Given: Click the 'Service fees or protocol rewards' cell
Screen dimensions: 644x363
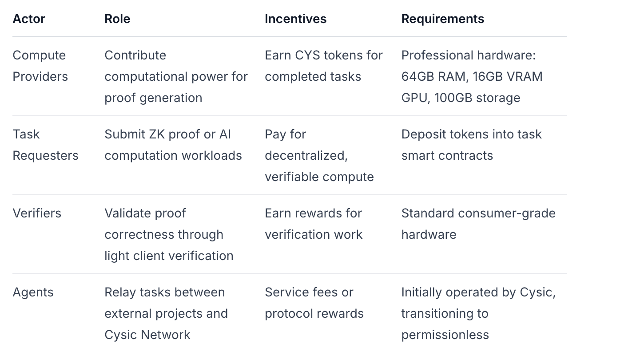Looking at the screenshot, I should pyautogui.click(x=314, y=303).
